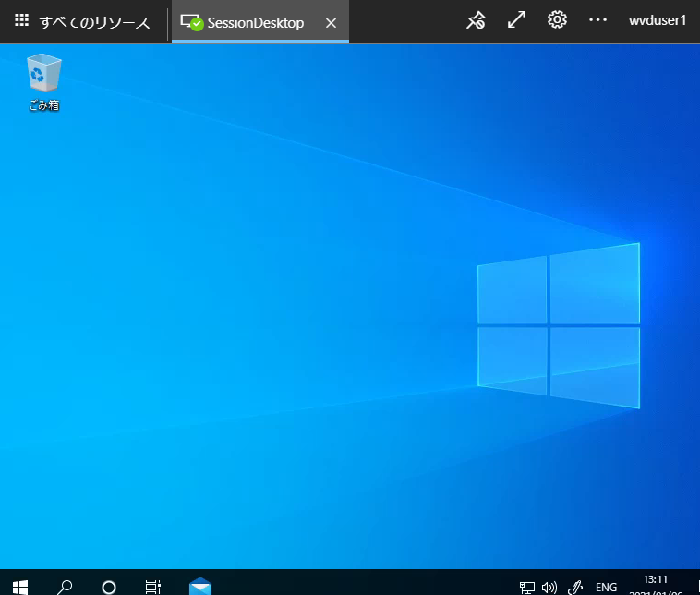Open the taskbar search magnifier
Viewport: 700px width, 595px height.
65,587
